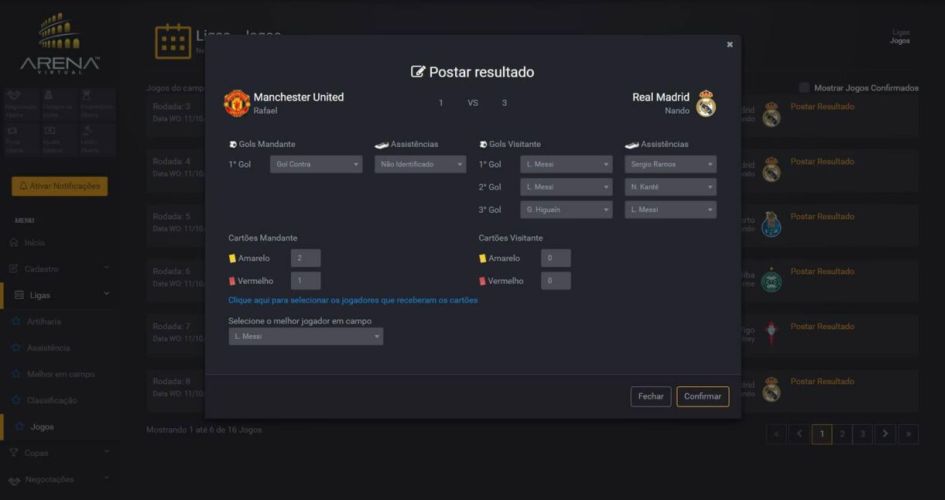Screen dimensions: 945x500
Task: Click the previous page arrow in the pagination
Action: [800, 434]
